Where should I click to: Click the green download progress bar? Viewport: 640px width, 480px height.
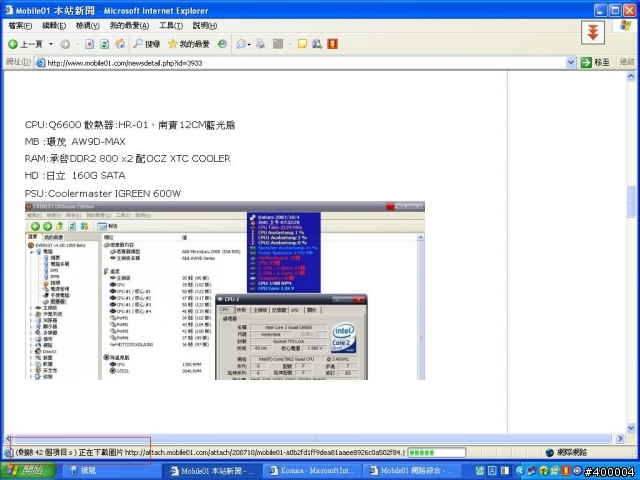437,452
